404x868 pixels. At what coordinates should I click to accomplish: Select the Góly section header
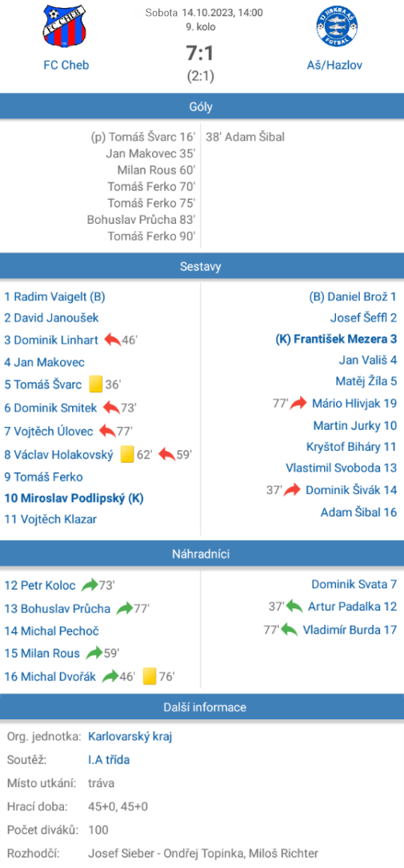point(202,107)
